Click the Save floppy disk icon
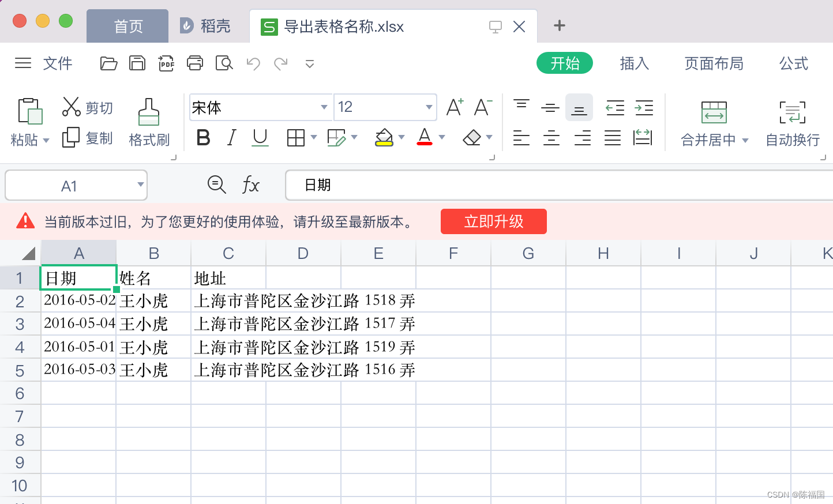This screenshot has width=833, height=504. pos(137,63)
